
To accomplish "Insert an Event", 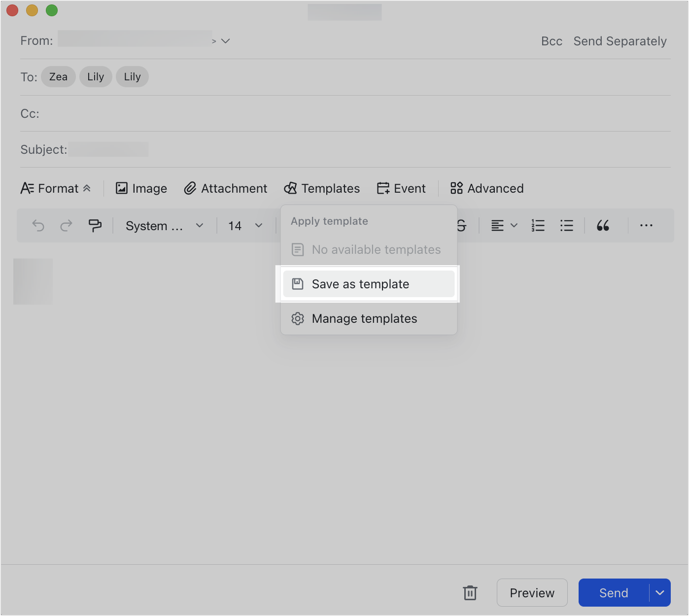I will 401,189.
